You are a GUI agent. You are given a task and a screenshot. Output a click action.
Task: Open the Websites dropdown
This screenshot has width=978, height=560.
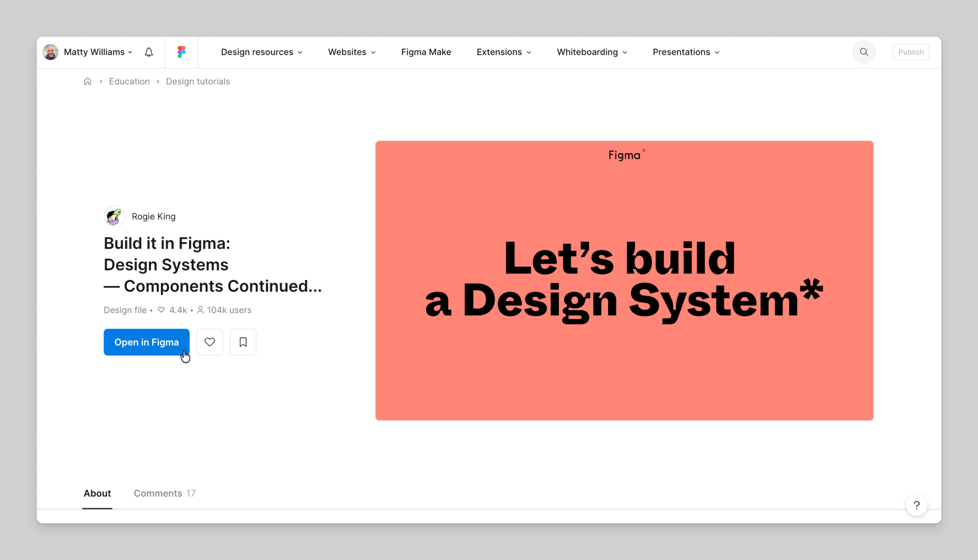tap(351, 52)
